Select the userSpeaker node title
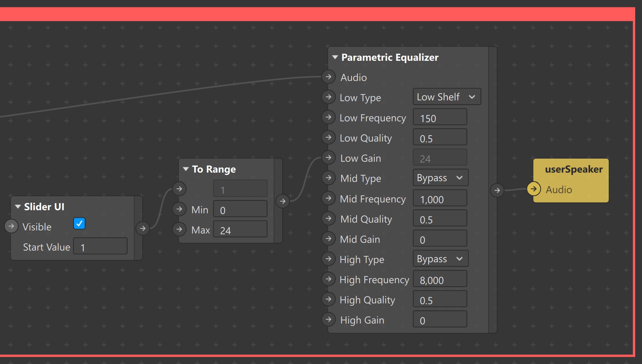642x364 pixels. [x=574, y=169]
